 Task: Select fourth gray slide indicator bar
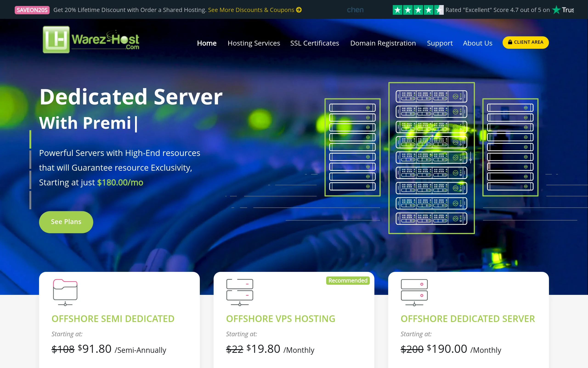(x=30, y=200)
